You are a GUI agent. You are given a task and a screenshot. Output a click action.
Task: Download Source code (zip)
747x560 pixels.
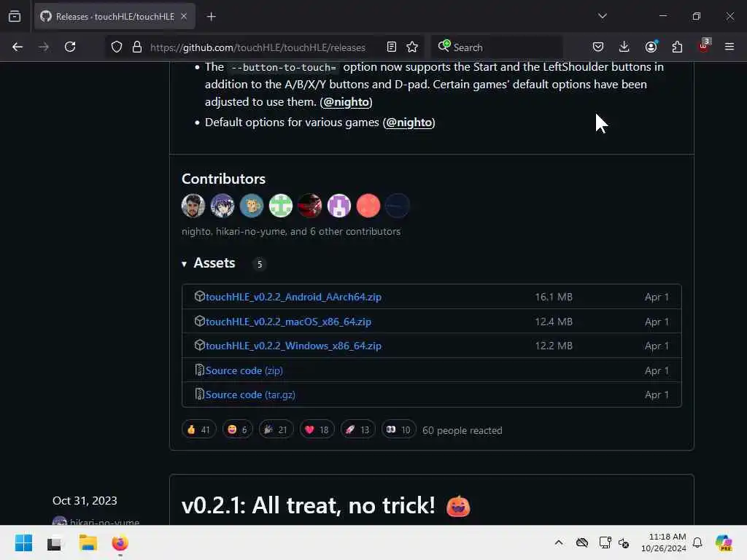(244, 370)
